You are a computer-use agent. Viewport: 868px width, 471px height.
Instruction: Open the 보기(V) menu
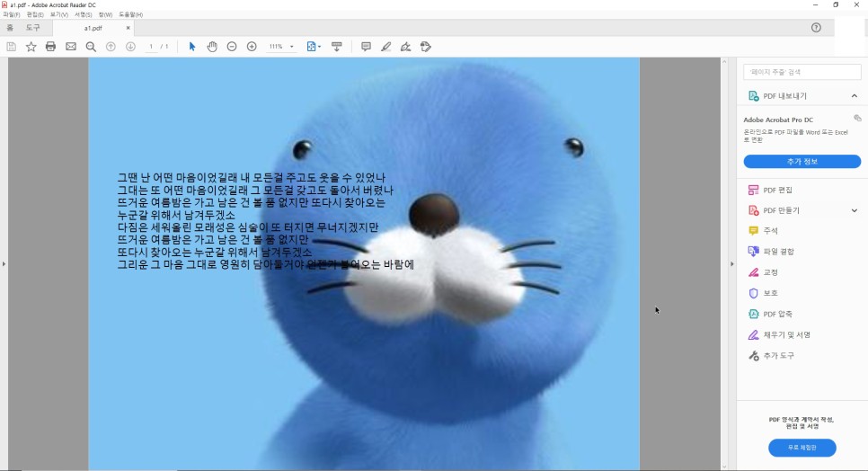click(58, 14)
